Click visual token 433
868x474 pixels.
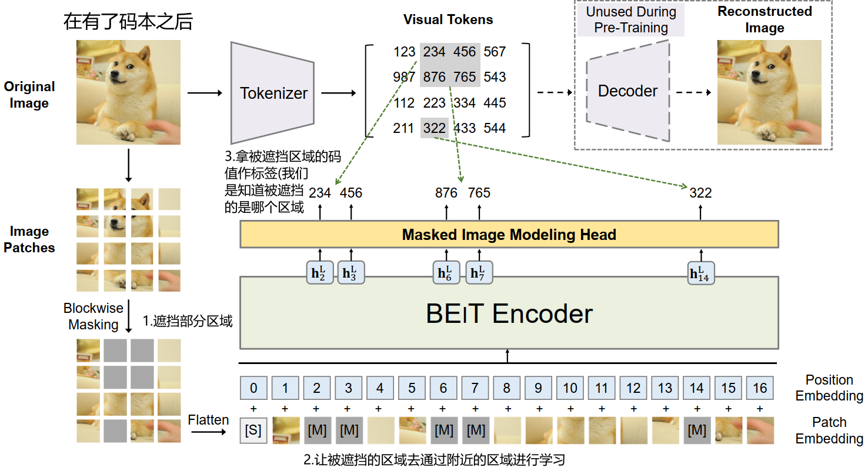[465, 128]
